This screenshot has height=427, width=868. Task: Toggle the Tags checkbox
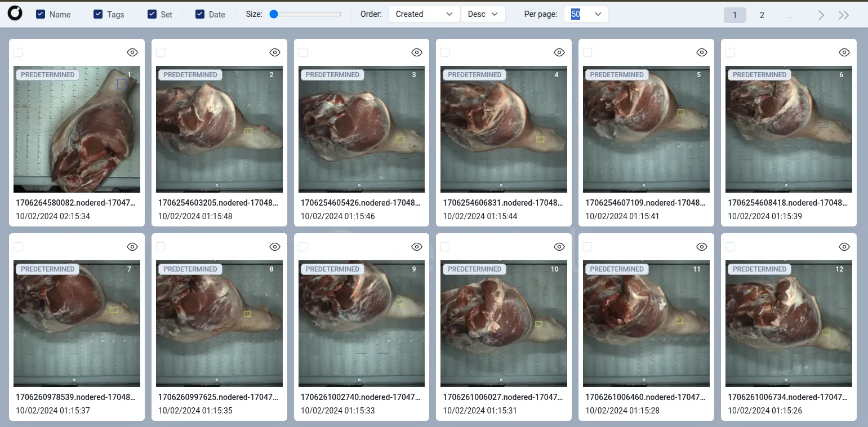[99, 15]
